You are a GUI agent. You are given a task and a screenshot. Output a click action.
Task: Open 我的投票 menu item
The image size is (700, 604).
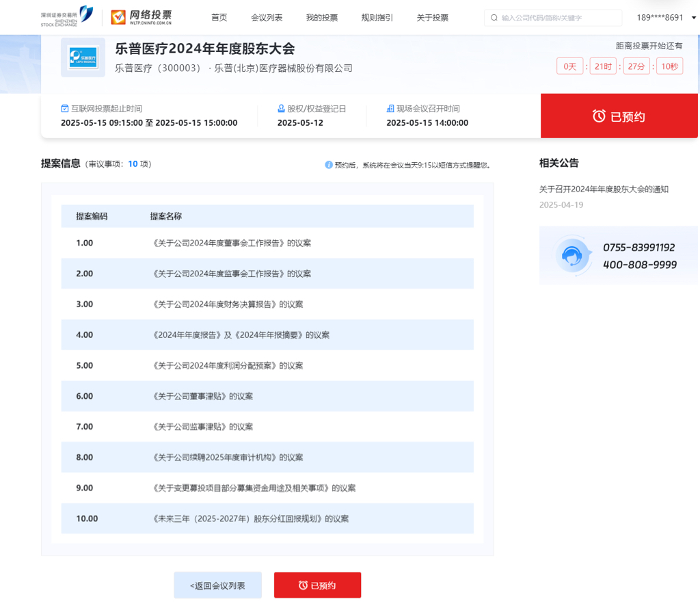322,17
